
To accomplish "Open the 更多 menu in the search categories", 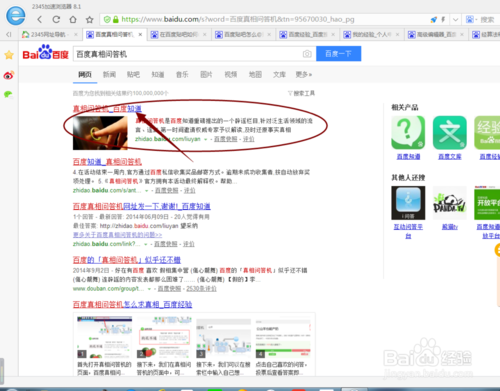I will point(304,75).
